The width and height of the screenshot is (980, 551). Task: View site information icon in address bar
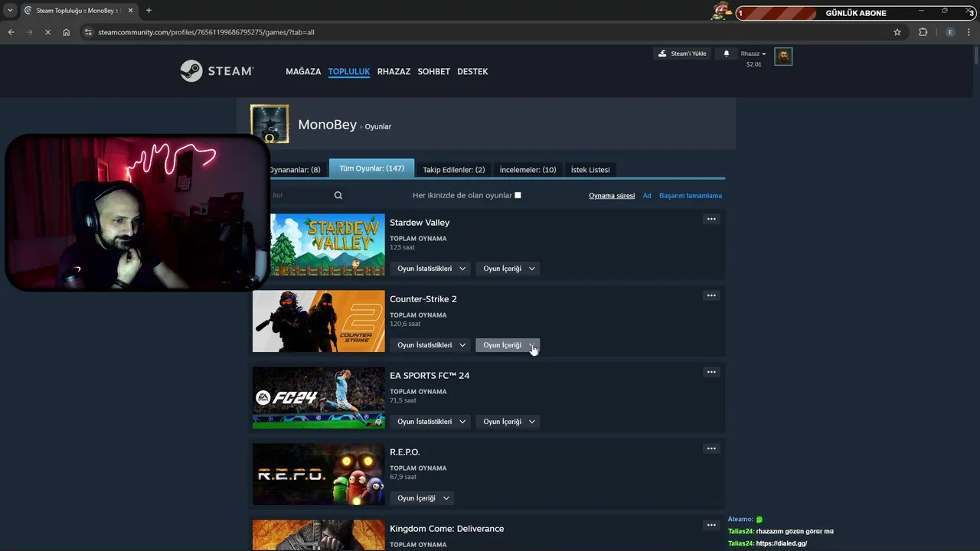click(x=88, y=32)
